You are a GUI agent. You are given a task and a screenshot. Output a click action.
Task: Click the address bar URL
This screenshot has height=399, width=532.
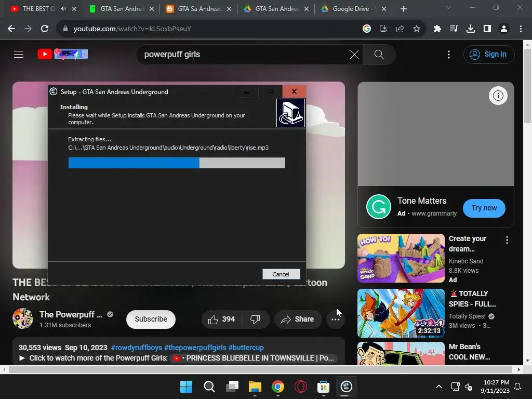132,29
